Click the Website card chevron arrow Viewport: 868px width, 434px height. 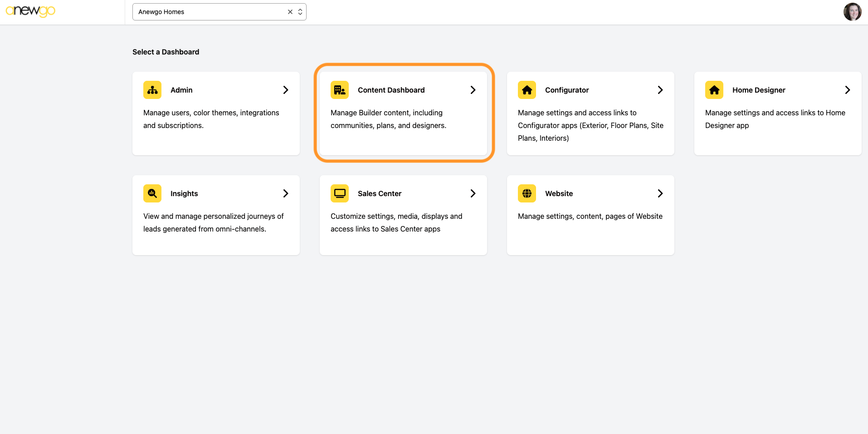660,193
